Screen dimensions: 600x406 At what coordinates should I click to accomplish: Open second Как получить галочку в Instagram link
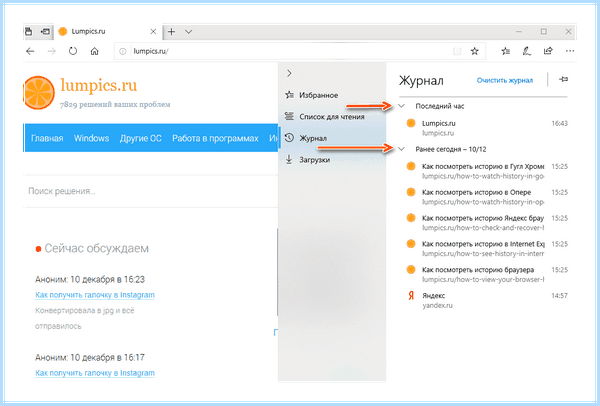point(95,373)
